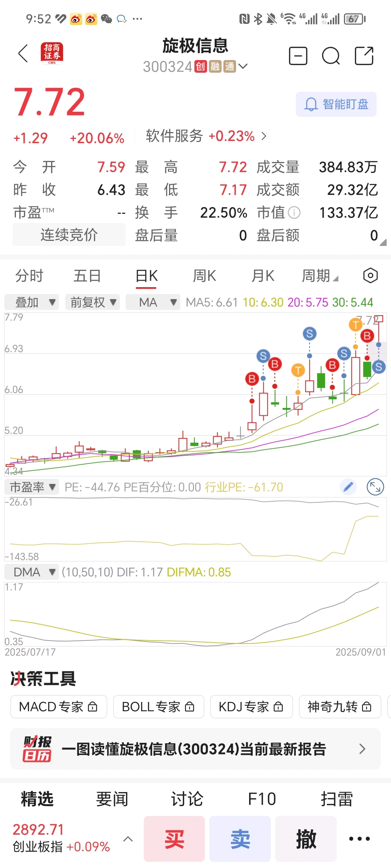
Task: Tap bell icon in 智能盯盘 button
Action: 311,105
